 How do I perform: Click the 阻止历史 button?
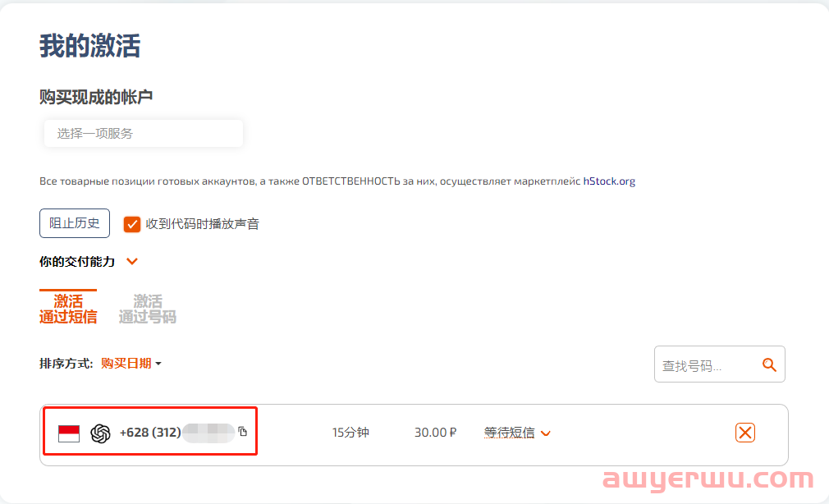[x=75, y=223]
